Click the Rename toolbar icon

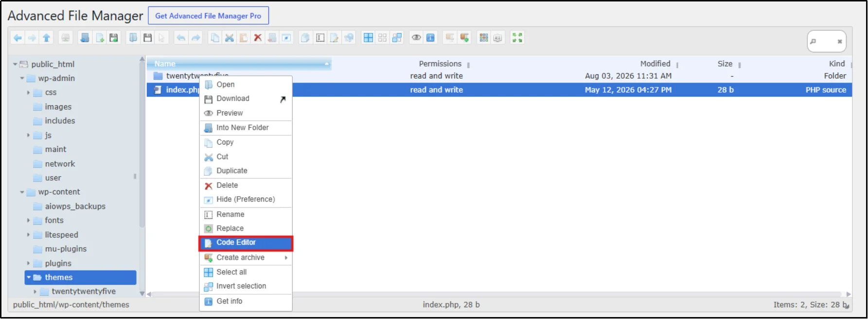[320, 38]
